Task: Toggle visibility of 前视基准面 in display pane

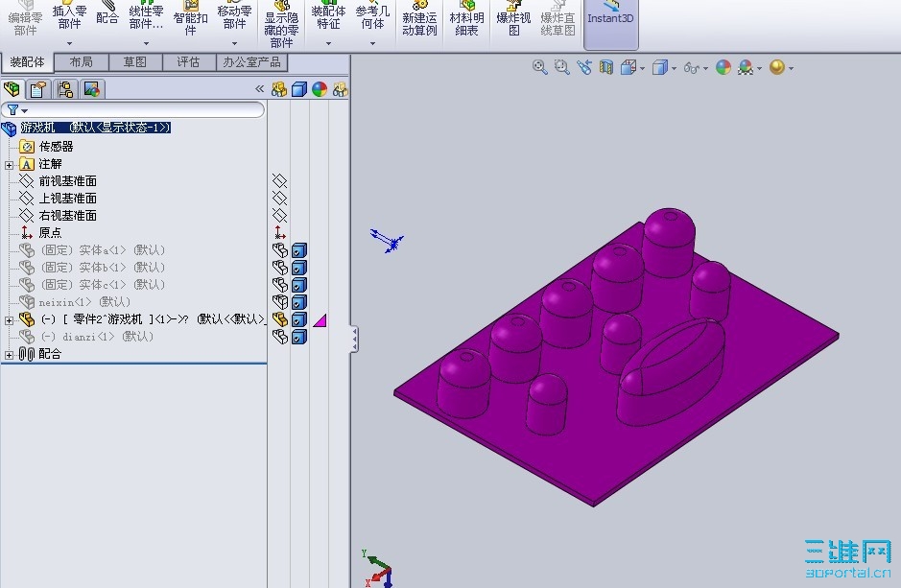Action: click(x=279, y=181)
